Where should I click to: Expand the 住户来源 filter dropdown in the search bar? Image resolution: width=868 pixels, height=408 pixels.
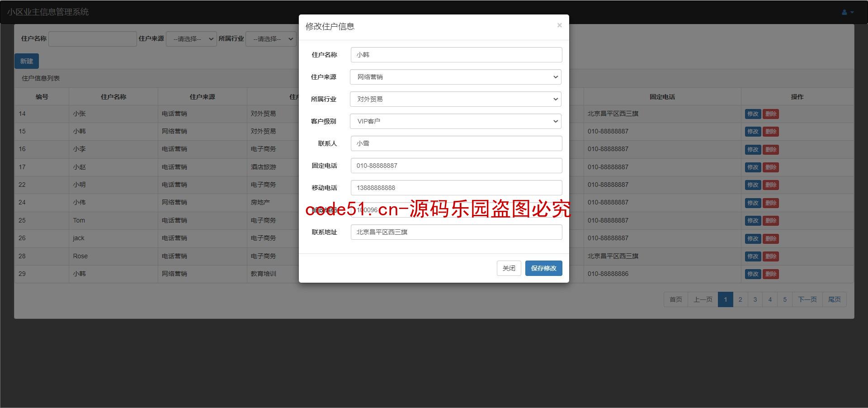click(191, 39)
